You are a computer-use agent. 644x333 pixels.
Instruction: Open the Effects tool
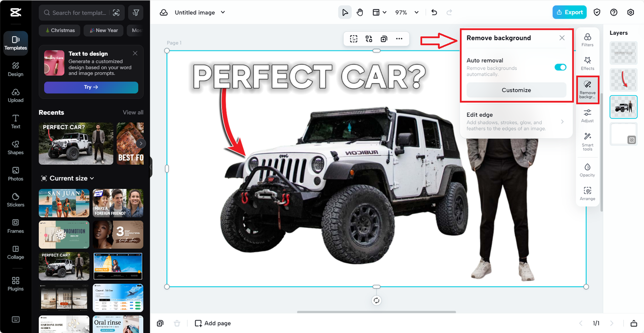(587, 63)
